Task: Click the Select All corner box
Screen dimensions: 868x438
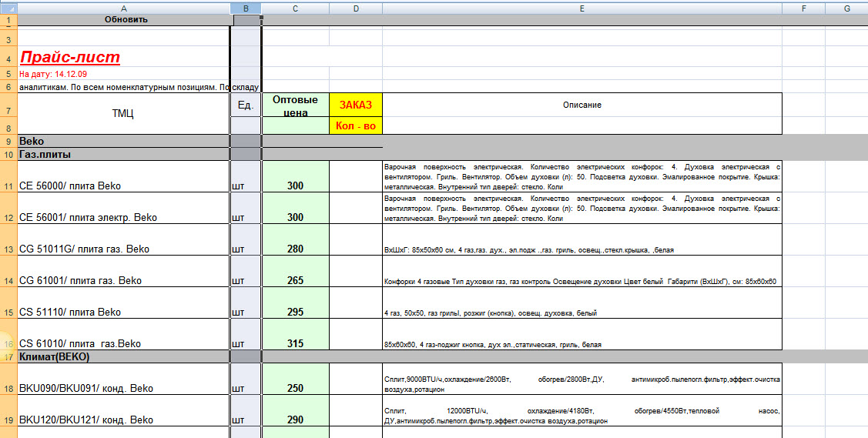Action: point(9,8)
